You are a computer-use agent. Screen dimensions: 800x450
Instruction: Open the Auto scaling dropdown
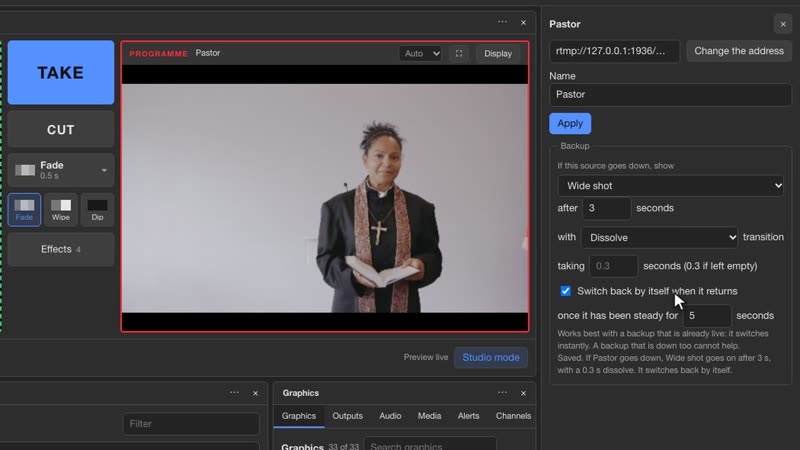(x=420, y=54)
